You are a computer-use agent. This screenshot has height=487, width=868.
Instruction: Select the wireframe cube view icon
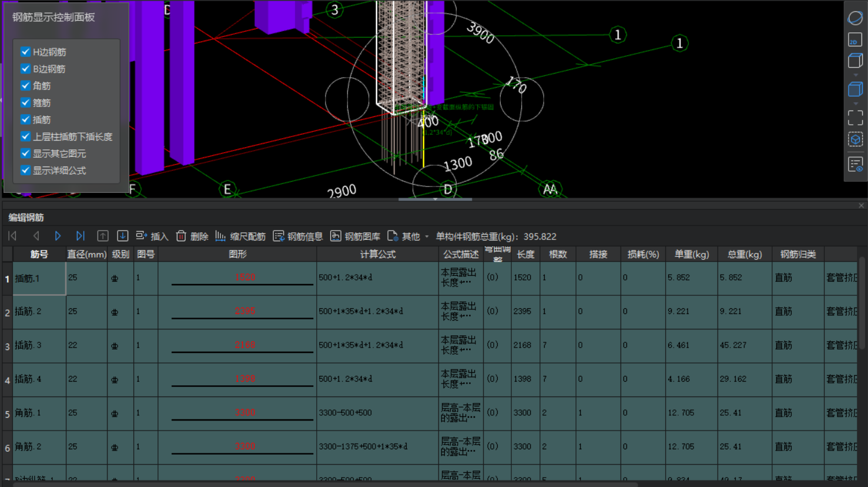click(855, 61)
